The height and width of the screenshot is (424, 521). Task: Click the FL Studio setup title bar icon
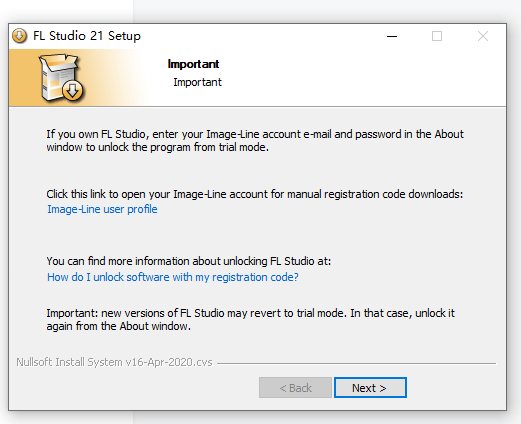pos(19,36)
